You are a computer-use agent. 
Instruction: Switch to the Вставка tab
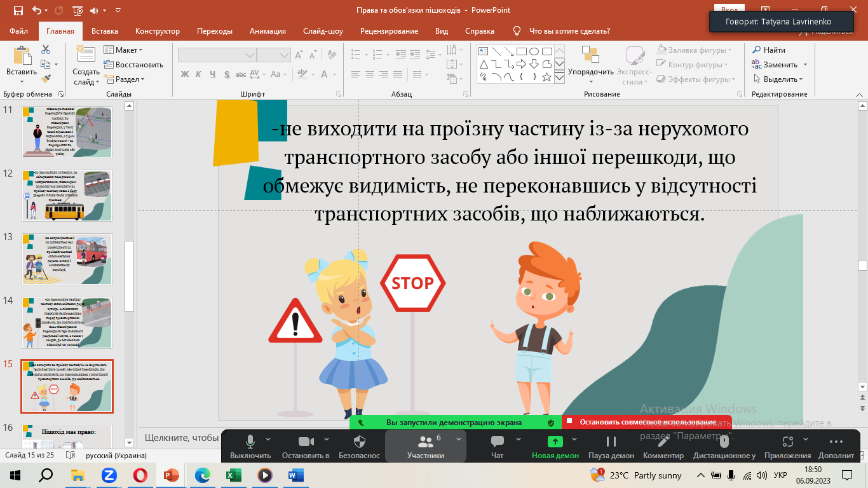click(x=105, y=31)
